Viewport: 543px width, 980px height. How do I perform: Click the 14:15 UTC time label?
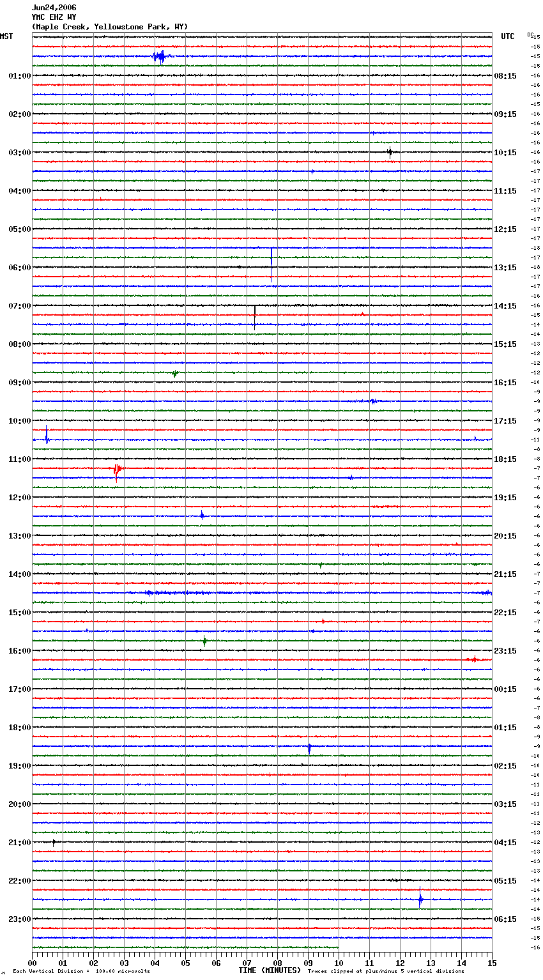point(505,306)
